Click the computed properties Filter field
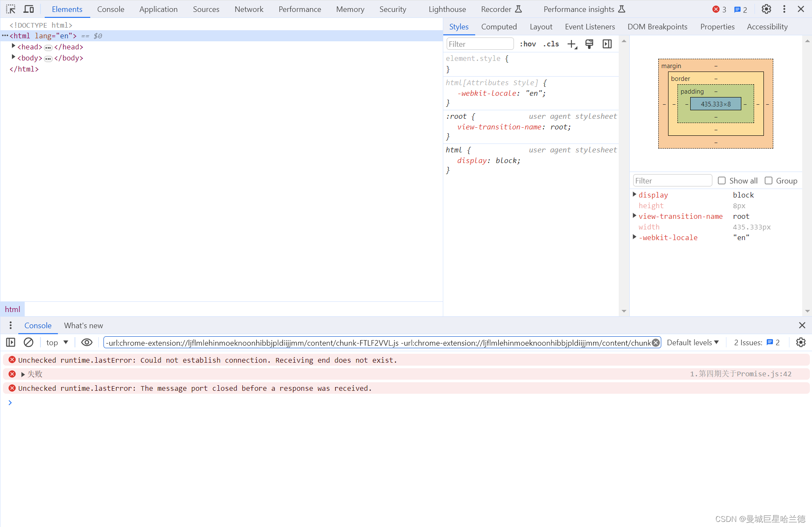 [672, 180]
